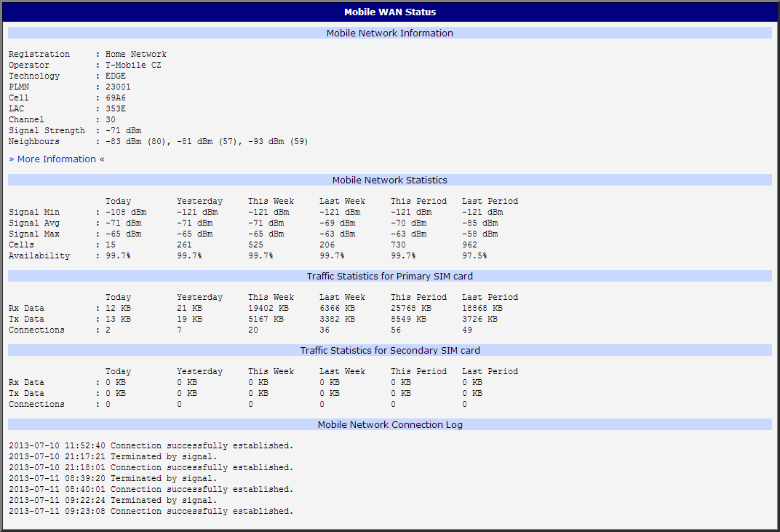The width and height of the screenshot is (780, 532).
Task: Select the Neighbours signal list values
Action: click(x=207, y=142)
